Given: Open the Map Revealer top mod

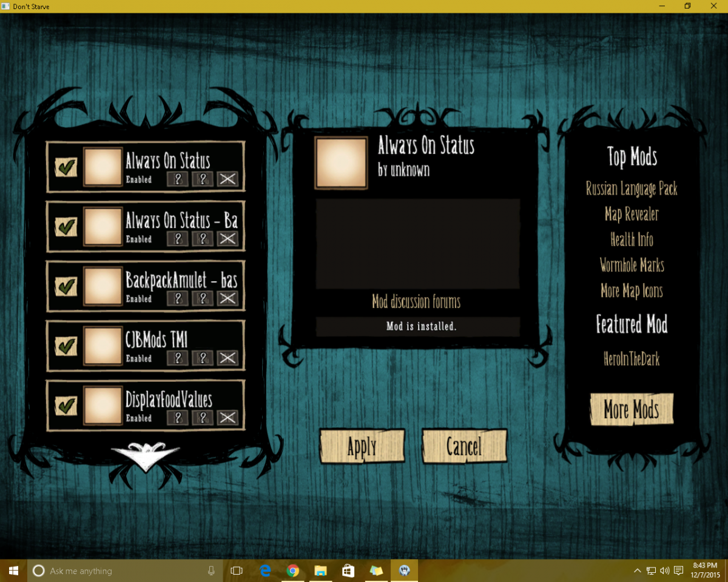Looking at the screenshot, I should click(632, 214).
